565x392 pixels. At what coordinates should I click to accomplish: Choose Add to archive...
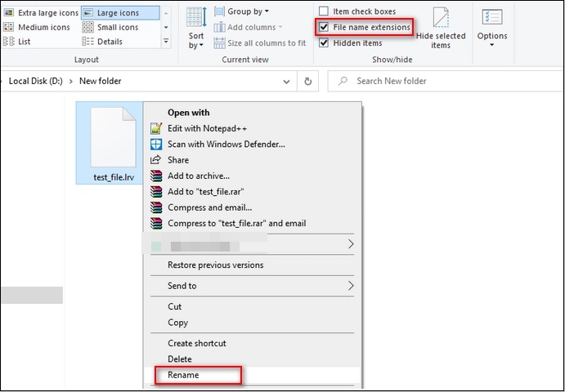[252, 176]
